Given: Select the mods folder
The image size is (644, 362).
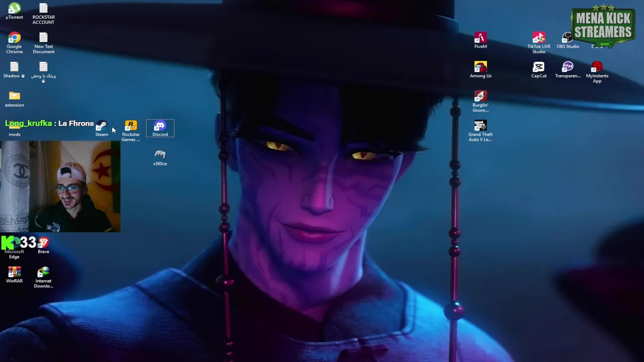Looking at the screenshot, I should (x=14, y=130).
